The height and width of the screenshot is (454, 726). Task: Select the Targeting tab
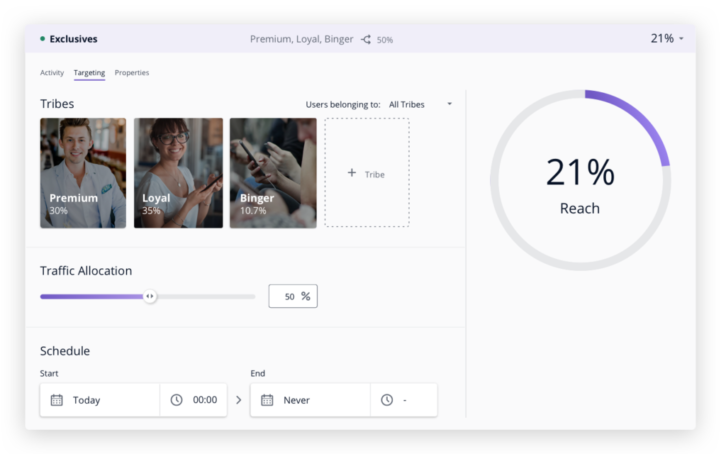[89, 73]
